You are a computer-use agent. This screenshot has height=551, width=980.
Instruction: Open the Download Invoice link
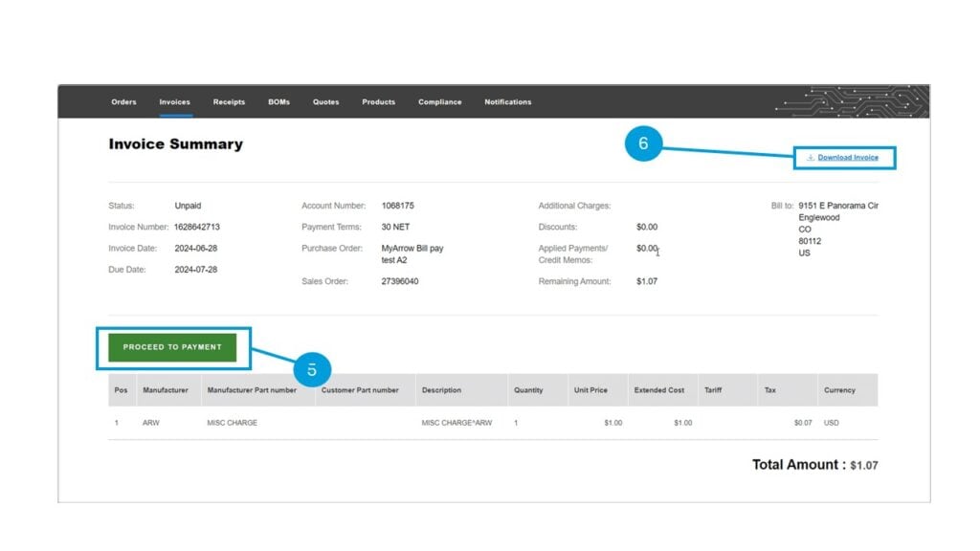pyautogui.click(x=850, y=156)
